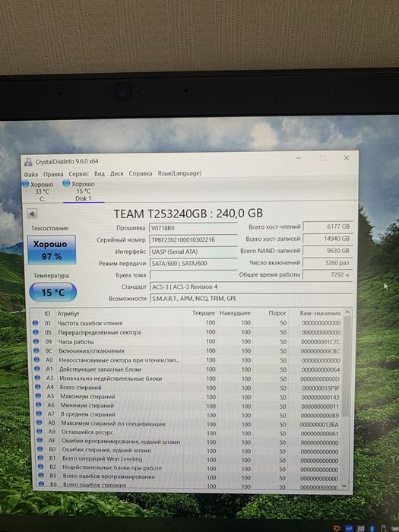Screen dimensions: 399x532
Task: Click the host writes value 14940 GB
Action: point(328,239)
